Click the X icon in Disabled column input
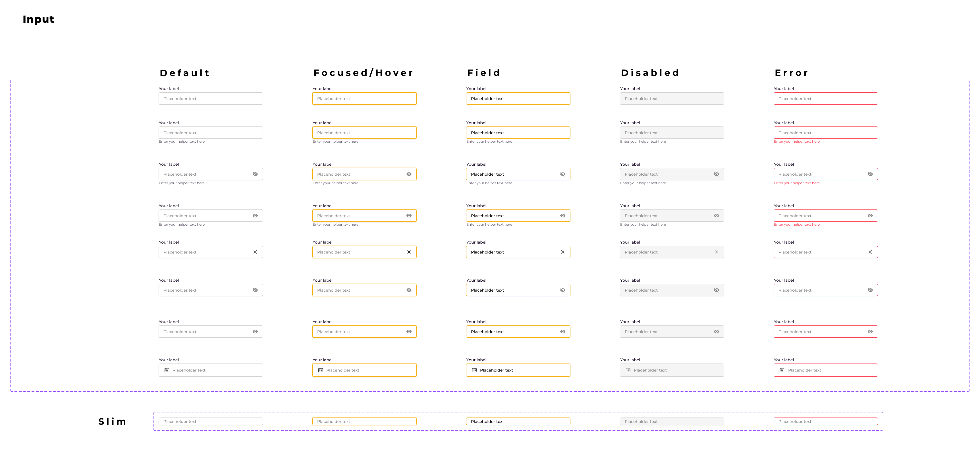980x463 pixels. pos(716,252)
